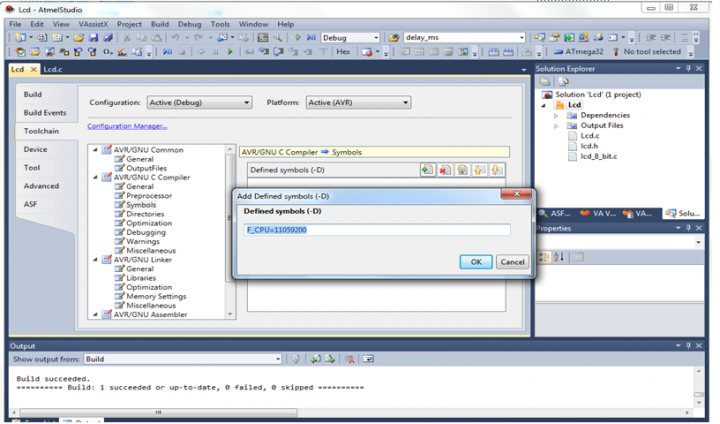Click the Move Down arrow icon for symbols

pyautogui.click(x=496, y=170)
